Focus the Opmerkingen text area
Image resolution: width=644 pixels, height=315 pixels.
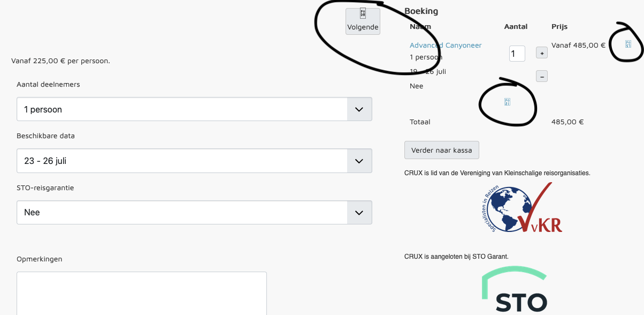pyautogui.click(x=141, y=292)
